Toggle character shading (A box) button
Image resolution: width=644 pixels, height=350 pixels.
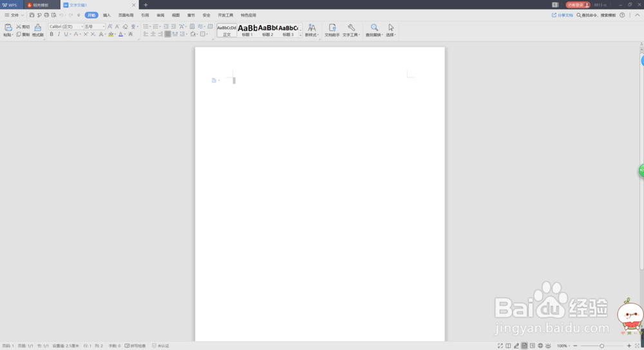(x=131, y=34)
